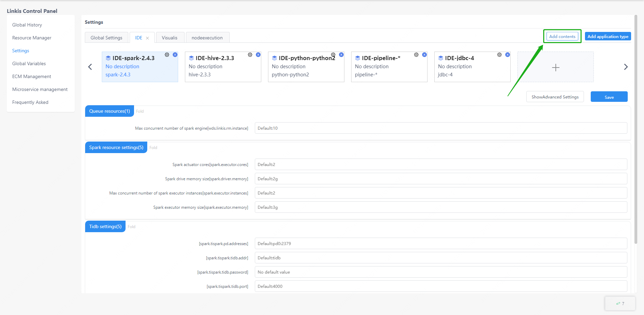
Task: Switch to the Visualis tab
Action: click(170, 38)
